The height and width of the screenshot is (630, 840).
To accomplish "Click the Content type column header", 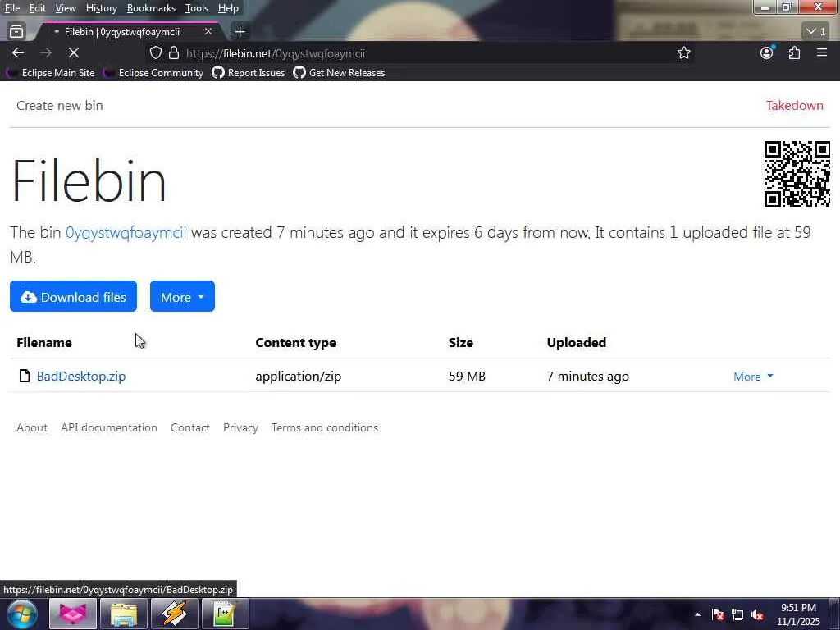I will point(295,343).
